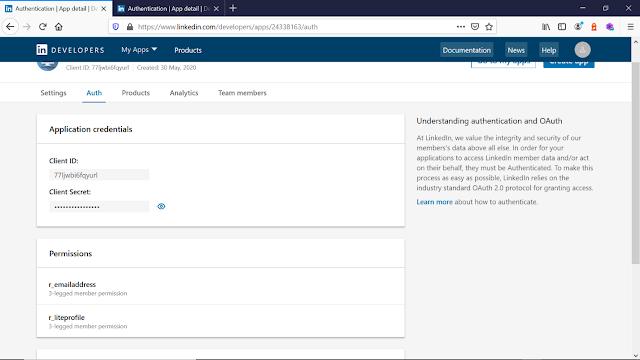Reload the page with refresh icon

click(x=42, y=27)
